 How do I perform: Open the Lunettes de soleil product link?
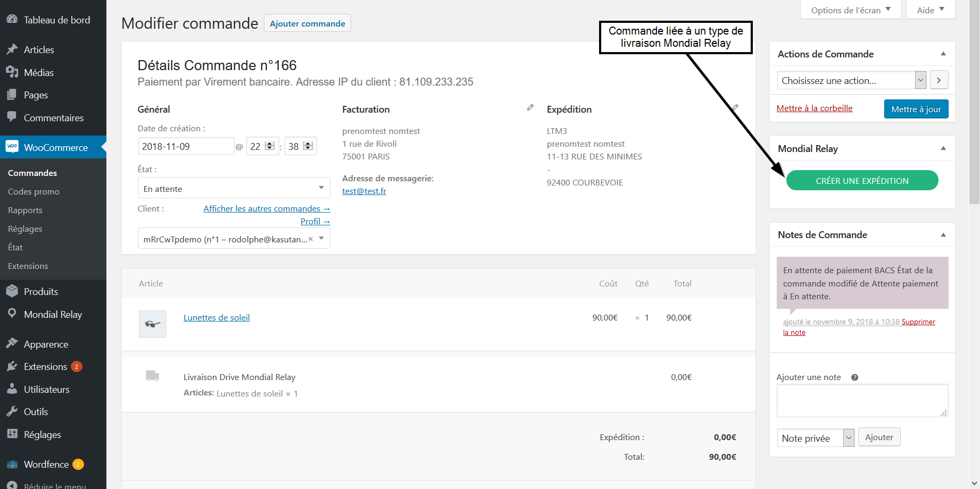[x=217, y=317]
